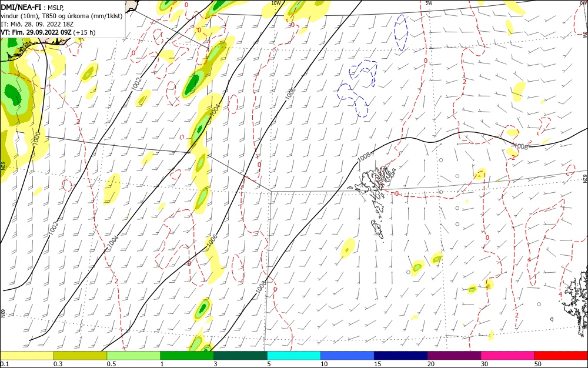Click the 'DMI/NEA-FI' title text

21,7
